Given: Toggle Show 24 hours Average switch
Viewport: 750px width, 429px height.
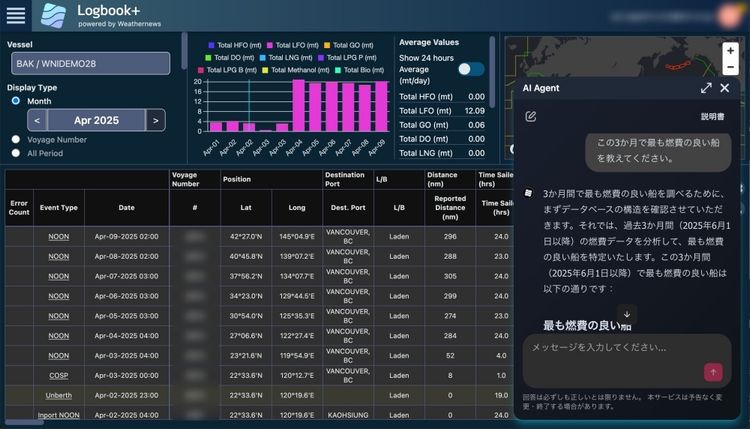Looking at the screenshot, I should [x=470, y=69].
